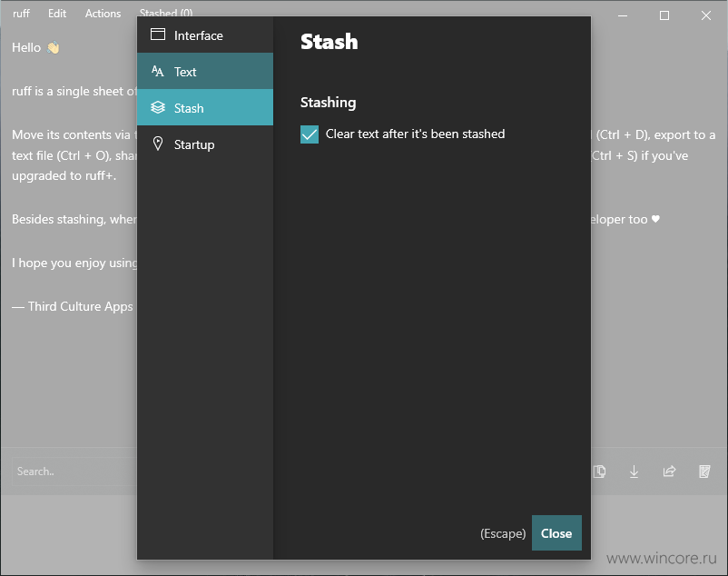Click the 'Hello' line in the note

[35, 47]
